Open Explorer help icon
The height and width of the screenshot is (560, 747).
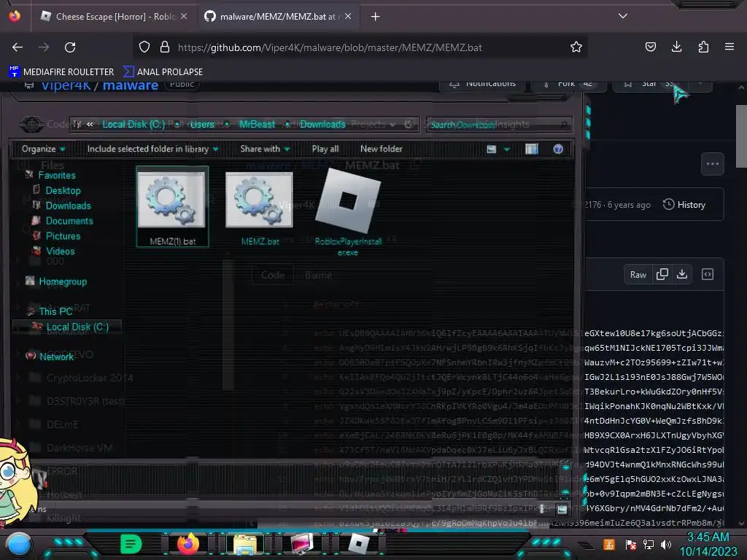click(x=558, y=149)
